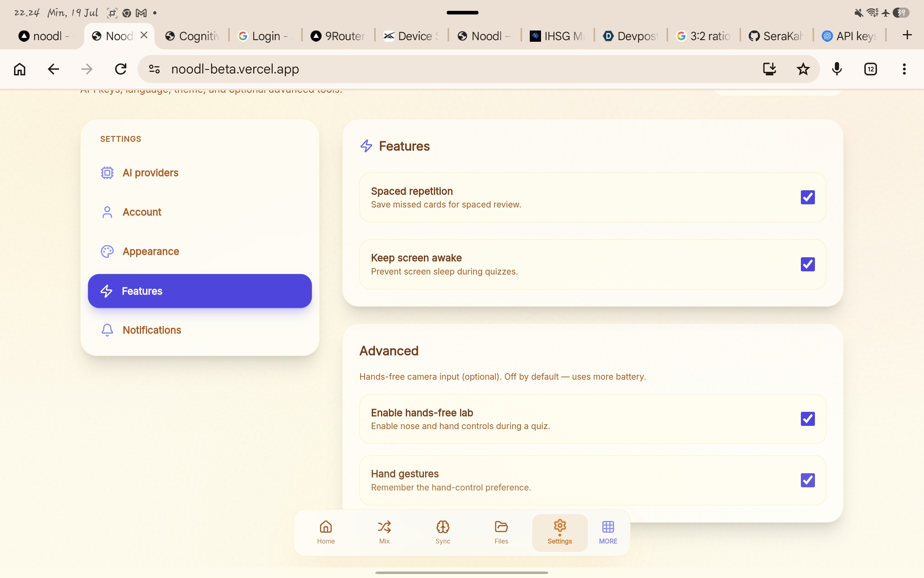
Task: Open the Account settings section
Action: point(200,212)
